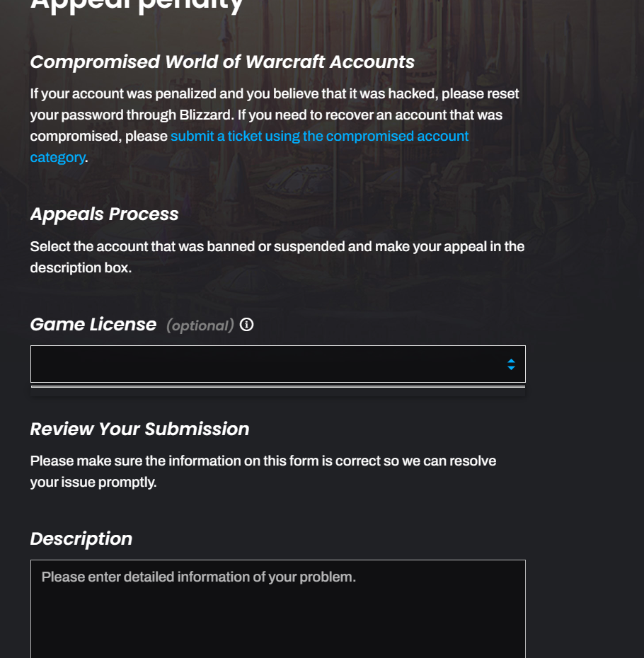The image size is (644, 658).
Task: Click the empty dropdown list under Game License
Action: pos(277,387)
